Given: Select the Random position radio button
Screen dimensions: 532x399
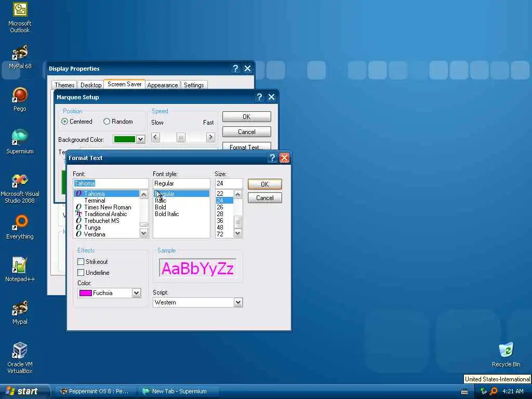Looking at the screenshot, I should click(107, 122).
